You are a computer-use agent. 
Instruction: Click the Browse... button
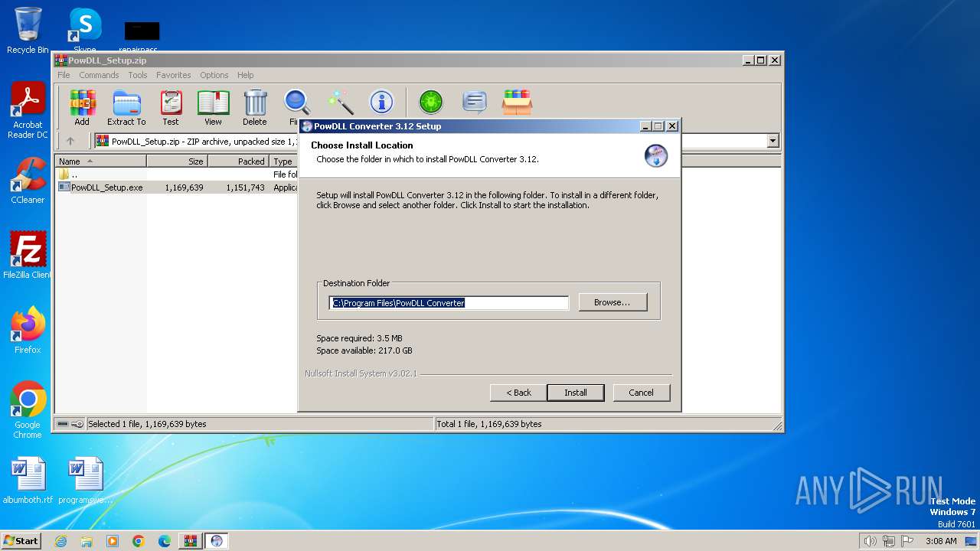tap(612, 302)
